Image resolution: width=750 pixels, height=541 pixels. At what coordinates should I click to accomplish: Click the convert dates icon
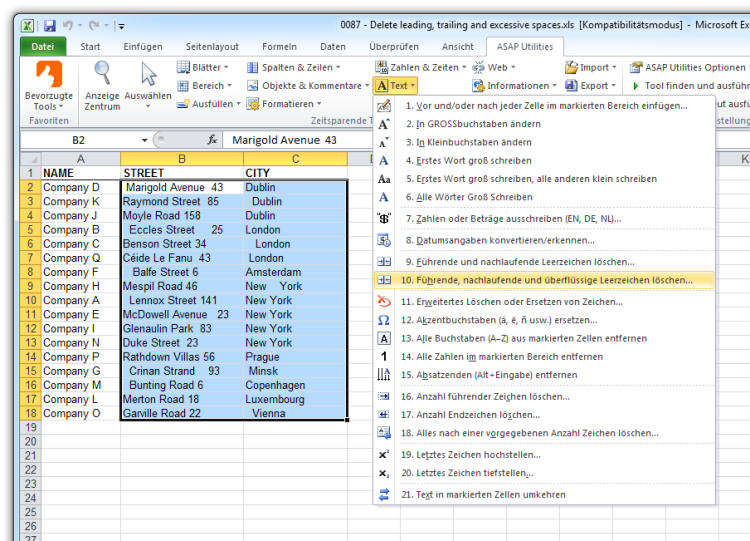point(384,240)
